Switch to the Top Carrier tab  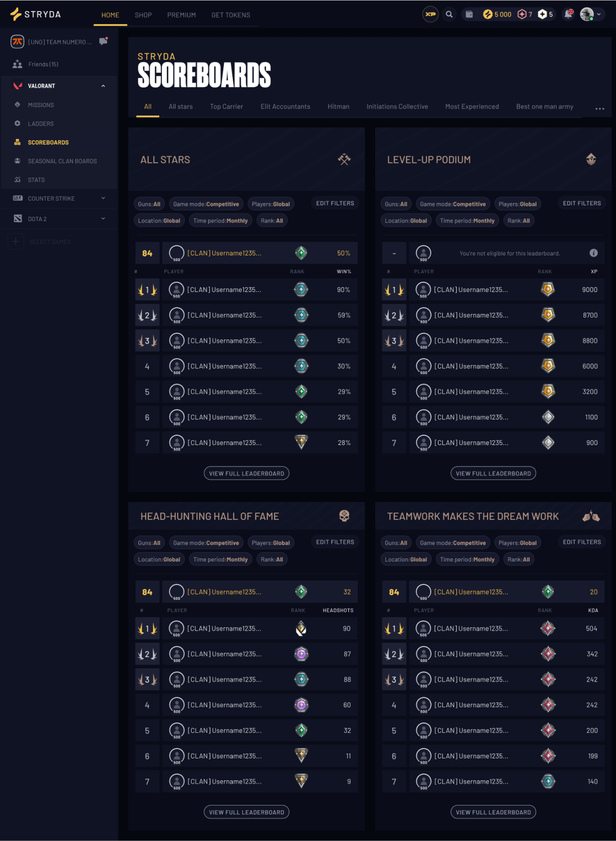click(x=227, y=107)
